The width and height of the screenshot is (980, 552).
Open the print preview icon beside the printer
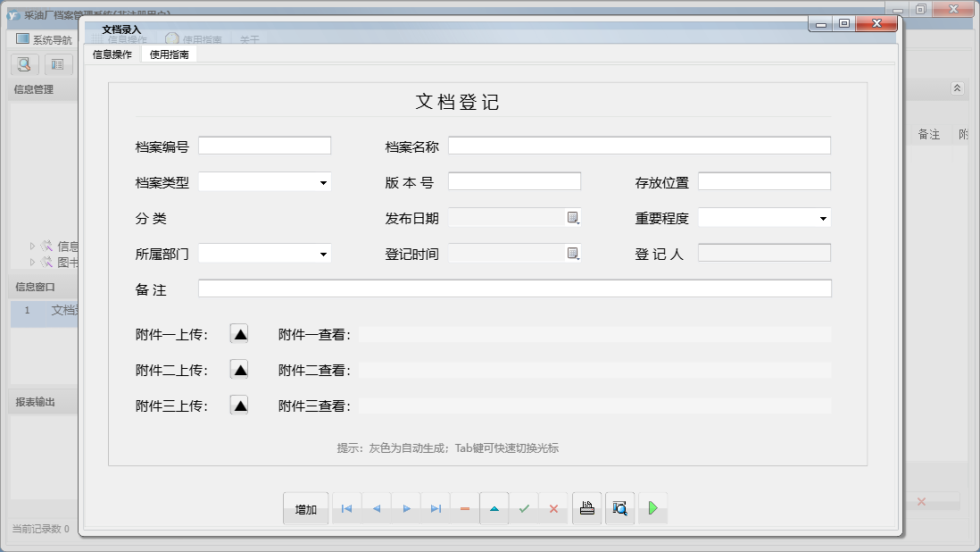click(619, 507)
